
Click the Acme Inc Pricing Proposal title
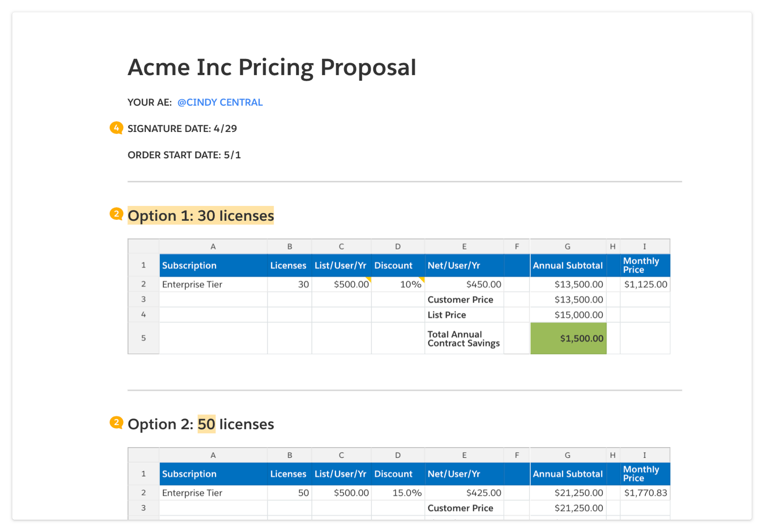272,67
